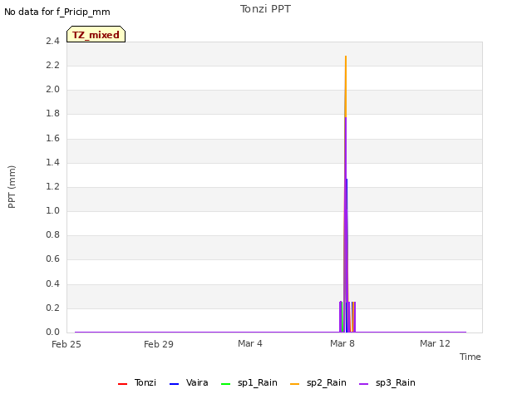Click the 0.0 y-axis tick label

tap(52, 332)
